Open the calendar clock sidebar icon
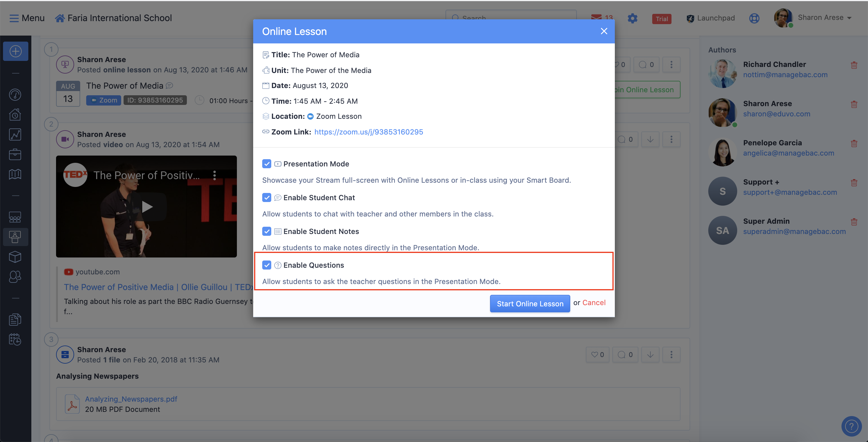 [15, 339]
